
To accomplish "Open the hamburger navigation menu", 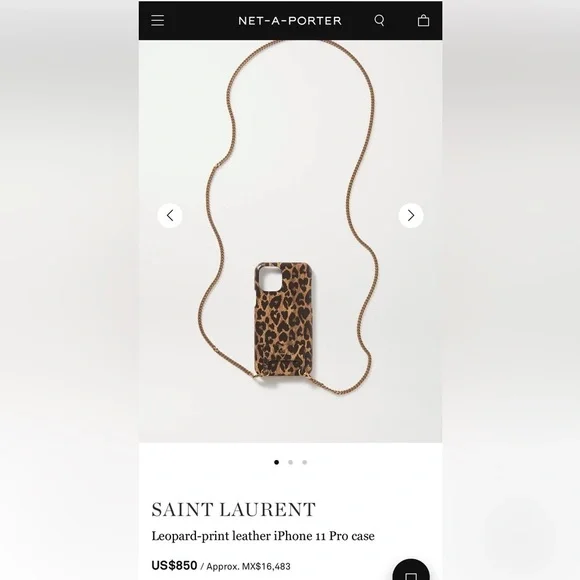I will point(158,20).
